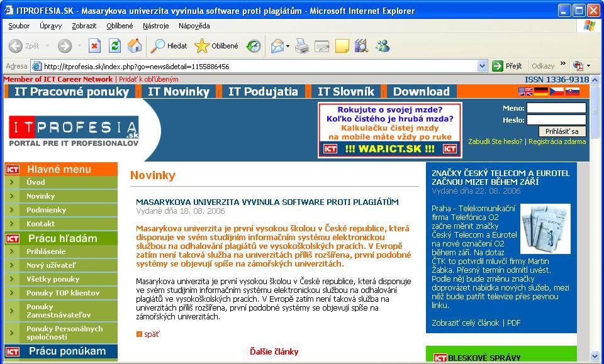This screenshot has width=604, height=364.
Task: Follow the späť back link
Action: click(x=152, y=334)
